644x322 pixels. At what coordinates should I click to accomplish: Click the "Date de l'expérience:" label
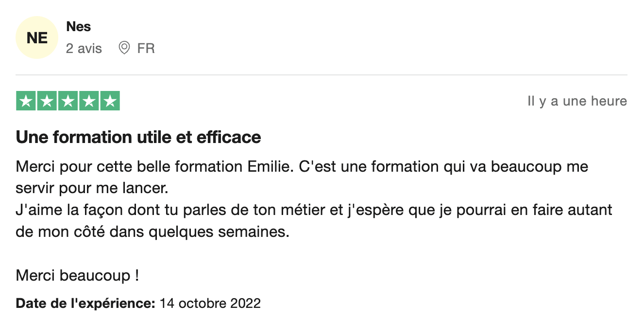(x=85, y=304)
